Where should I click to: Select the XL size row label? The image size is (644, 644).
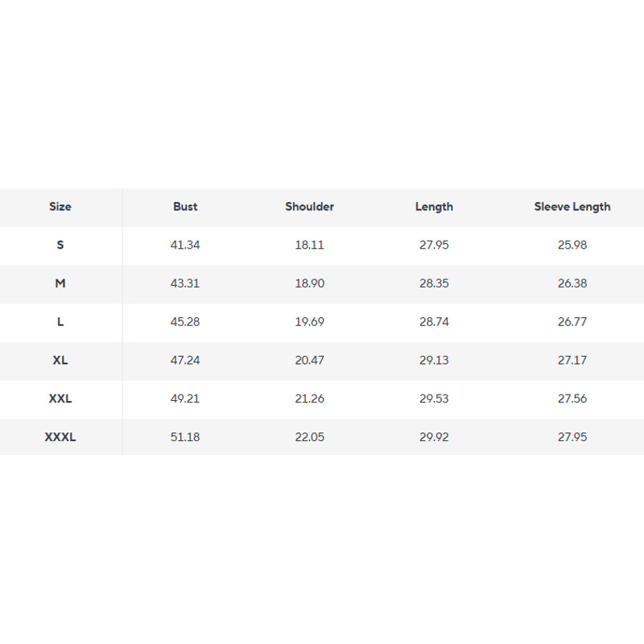pyautogui.click(x=60, y=361)
